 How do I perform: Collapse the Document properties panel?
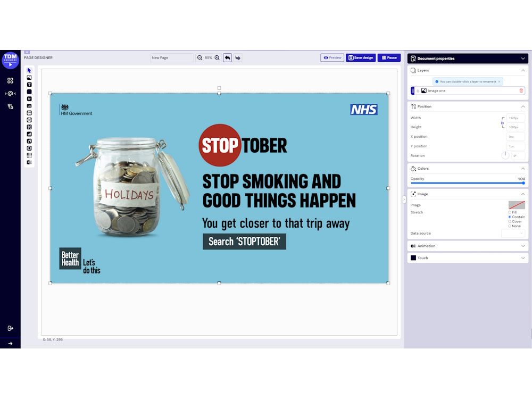(x=523, y=59)
